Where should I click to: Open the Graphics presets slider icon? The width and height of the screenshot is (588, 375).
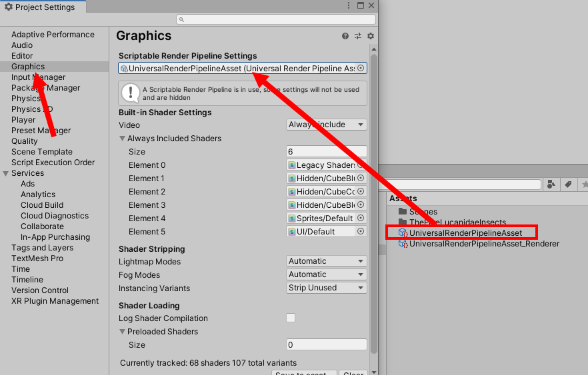click(358, 36)
